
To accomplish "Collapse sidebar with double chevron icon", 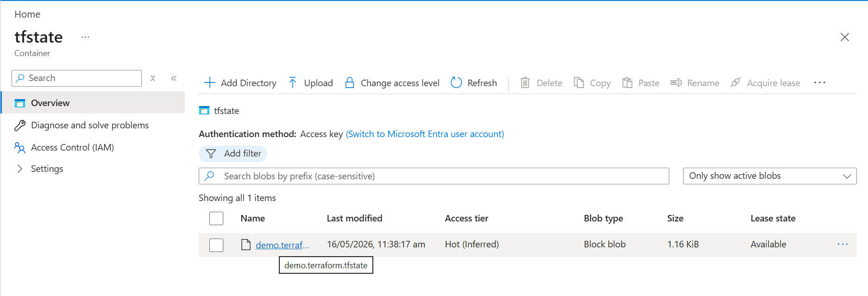I will (174, 78).
